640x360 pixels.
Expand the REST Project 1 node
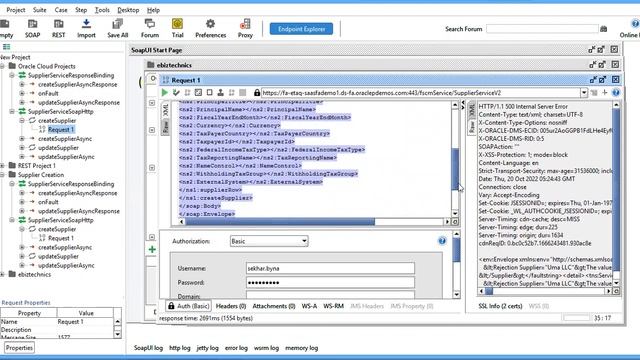(x=2, y=166)
